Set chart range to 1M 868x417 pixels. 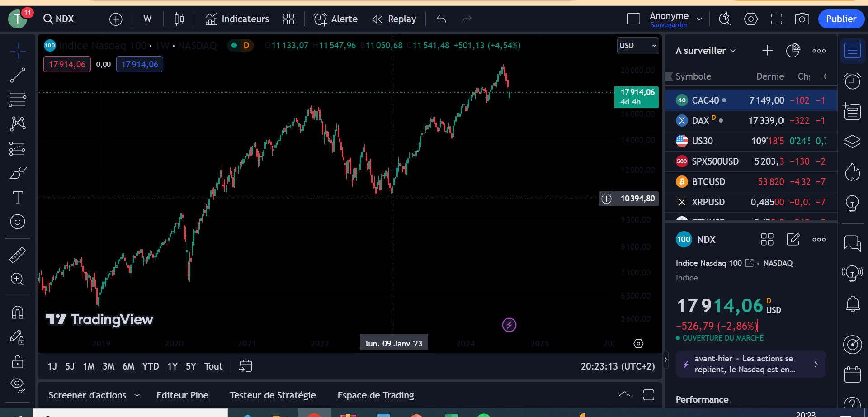coord(89,366)
